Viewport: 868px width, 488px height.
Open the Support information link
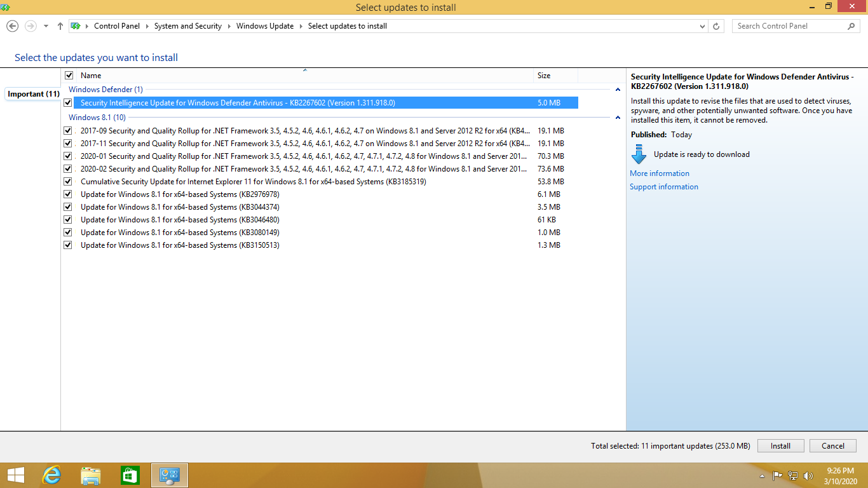664,187
